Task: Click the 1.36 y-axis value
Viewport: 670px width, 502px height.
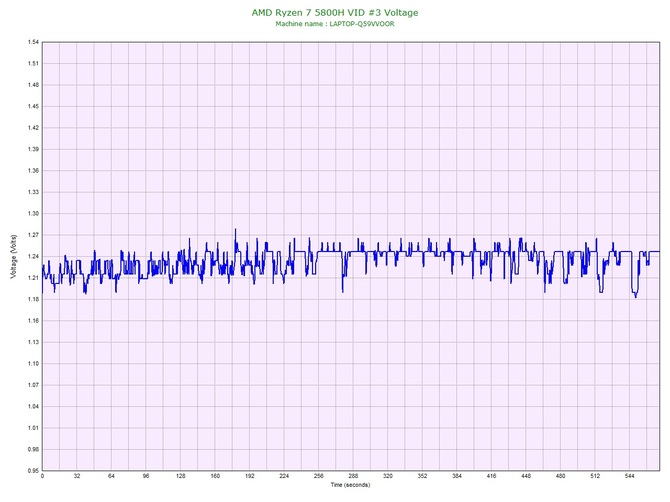Action: (x=33, y=171)
